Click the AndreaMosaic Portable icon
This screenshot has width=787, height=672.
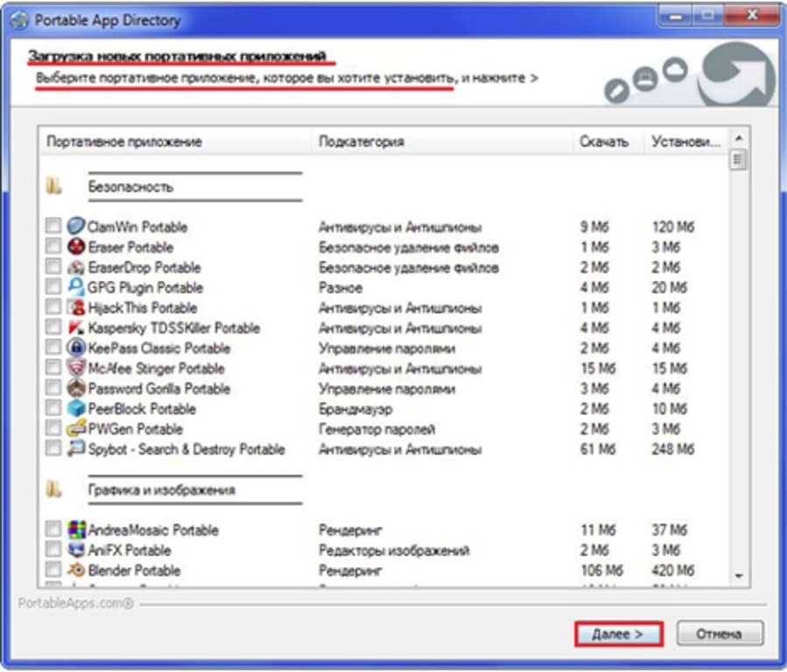click(x=76, y=530)
